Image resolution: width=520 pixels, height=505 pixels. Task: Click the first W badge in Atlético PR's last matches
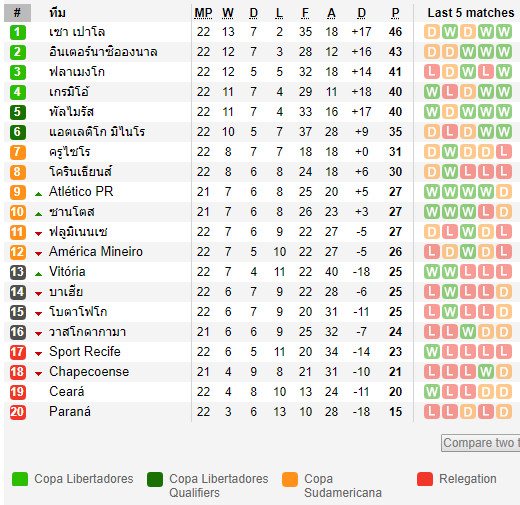pyautogui.click(x=432, y=192)
